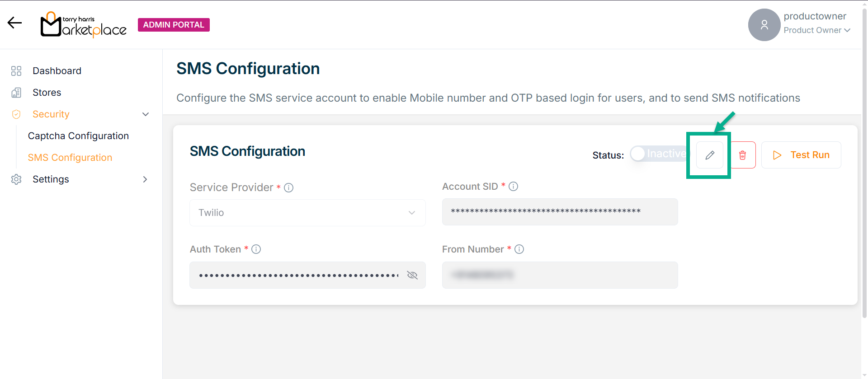Show the hidden Auth Token value
Viewport: 868px width, 379px height.
pos(412,275)
